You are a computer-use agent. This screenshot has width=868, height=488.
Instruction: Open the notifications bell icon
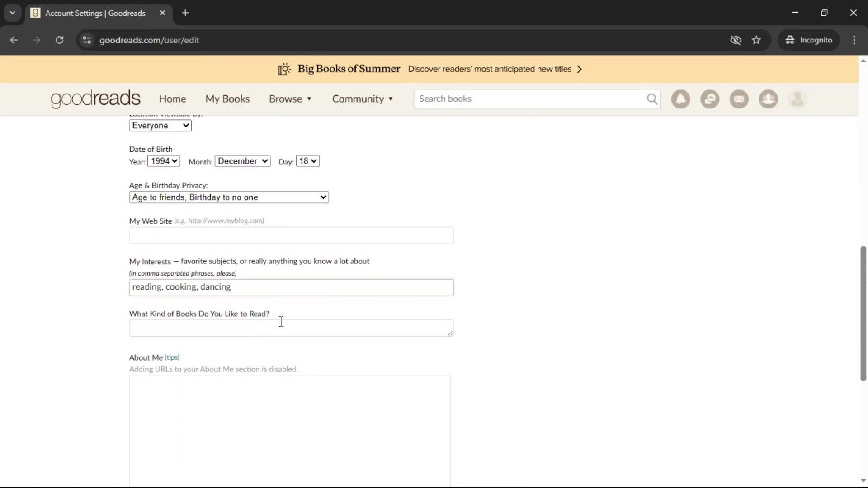tap(680, 99)
